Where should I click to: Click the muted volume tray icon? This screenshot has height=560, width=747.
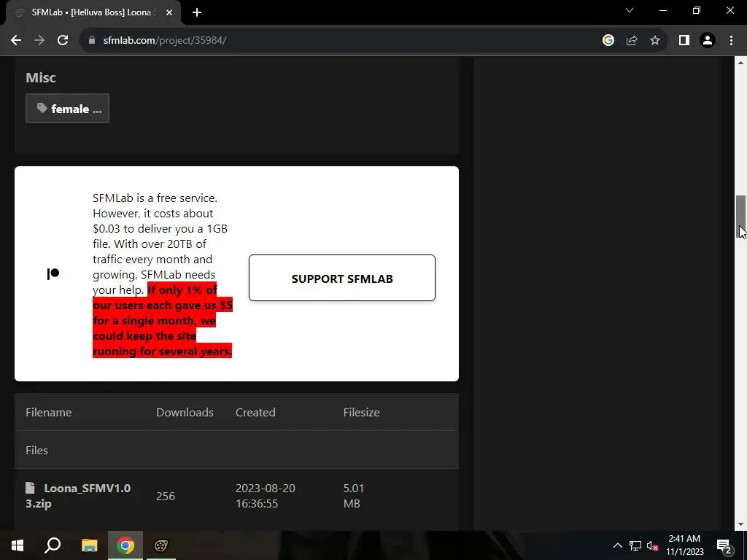(653, 545)
